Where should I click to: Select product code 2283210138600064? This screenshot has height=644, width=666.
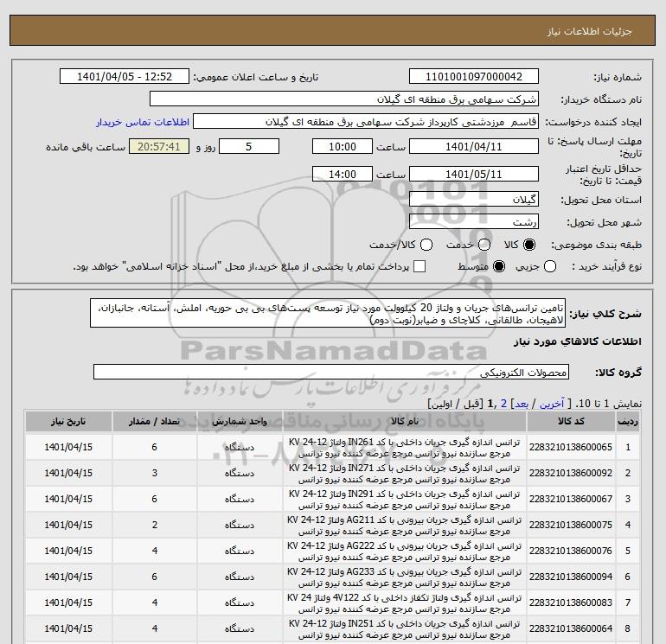[x=571, y=628]
